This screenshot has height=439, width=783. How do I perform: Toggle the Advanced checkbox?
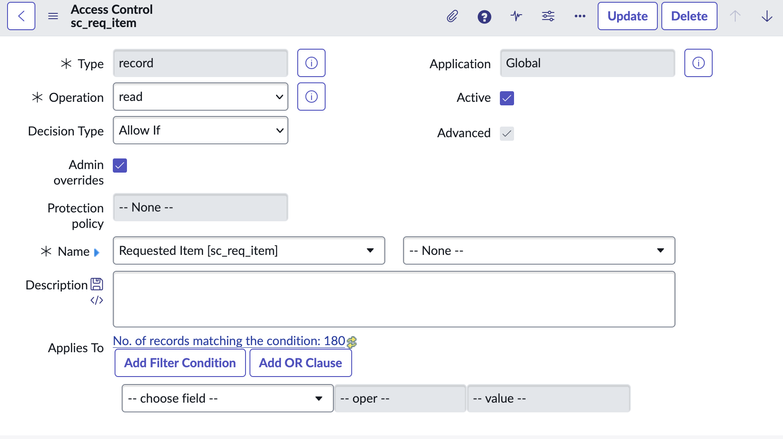click(507, 133)
